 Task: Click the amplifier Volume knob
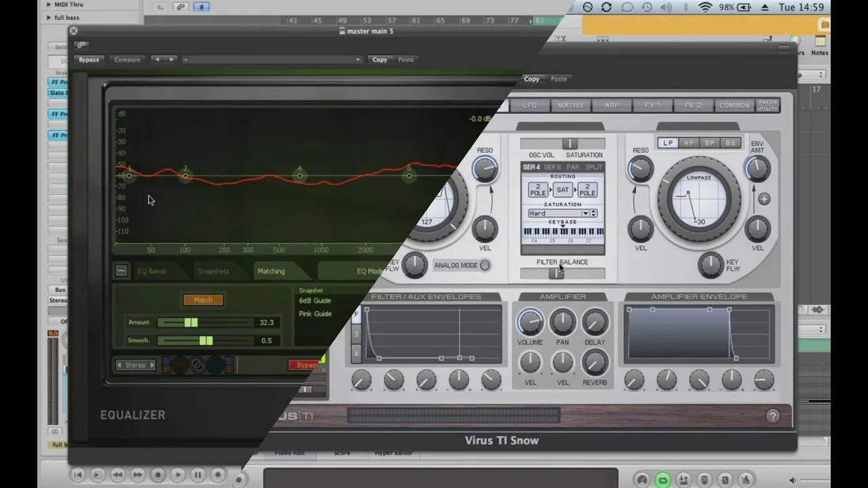pyautogui.click(x=530, y=323)
